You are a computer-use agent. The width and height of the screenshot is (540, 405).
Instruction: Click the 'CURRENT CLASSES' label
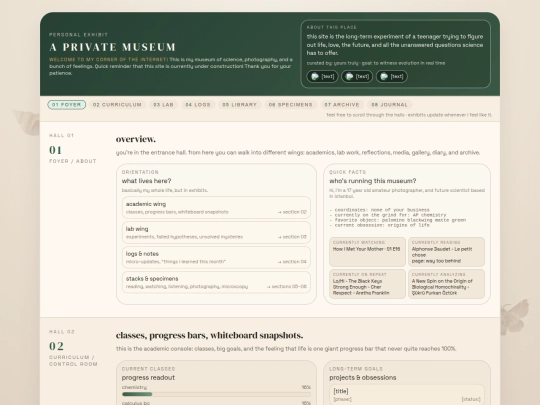click(x=148, y=369)
